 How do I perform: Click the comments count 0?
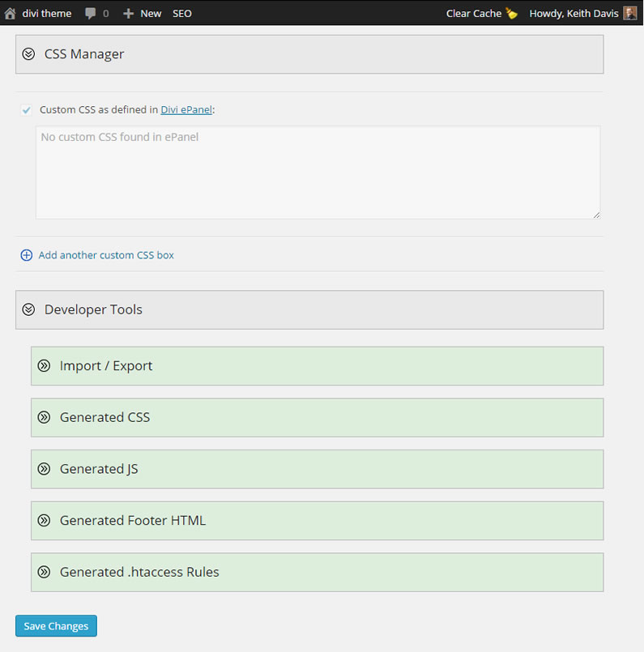point(105,14)
